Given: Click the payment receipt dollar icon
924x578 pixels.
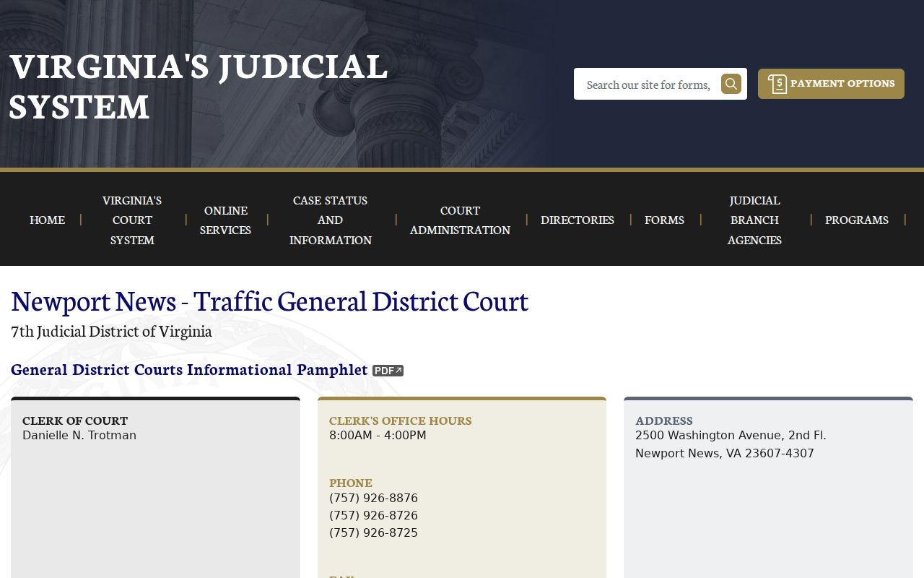Looking at the screenshot, I should 777,84.
